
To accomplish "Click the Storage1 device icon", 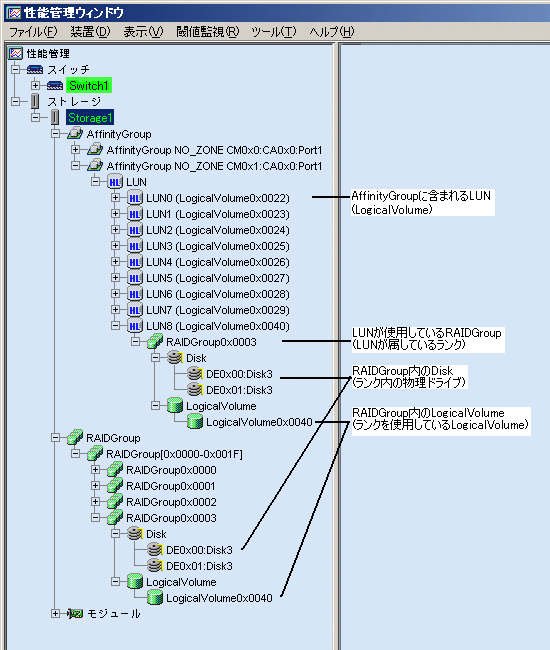I will click(x=55, y=117).
